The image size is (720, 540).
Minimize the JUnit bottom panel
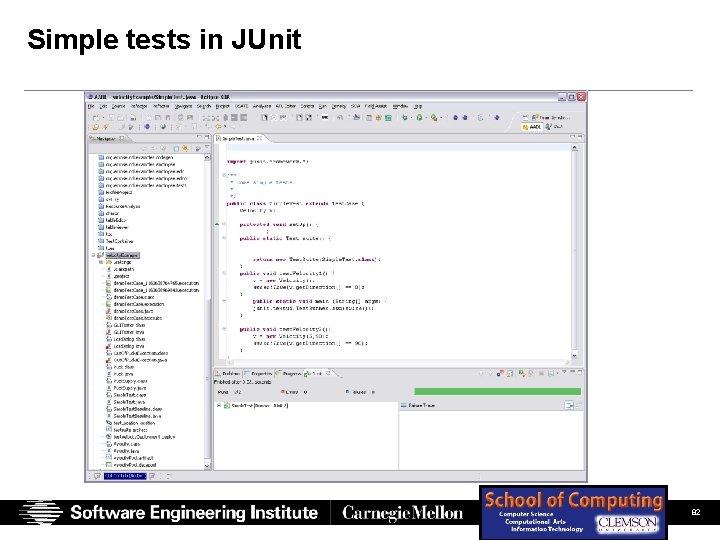(x=572, y=372)
